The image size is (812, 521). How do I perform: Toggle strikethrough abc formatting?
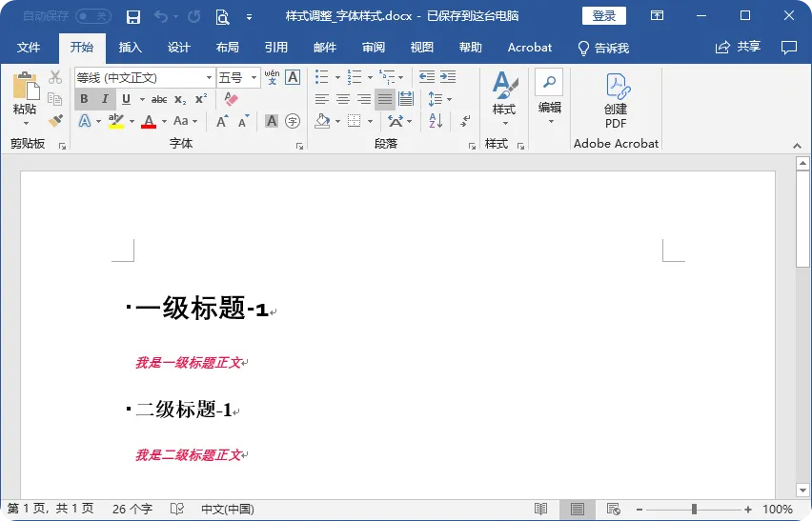(x=159, y=99)
